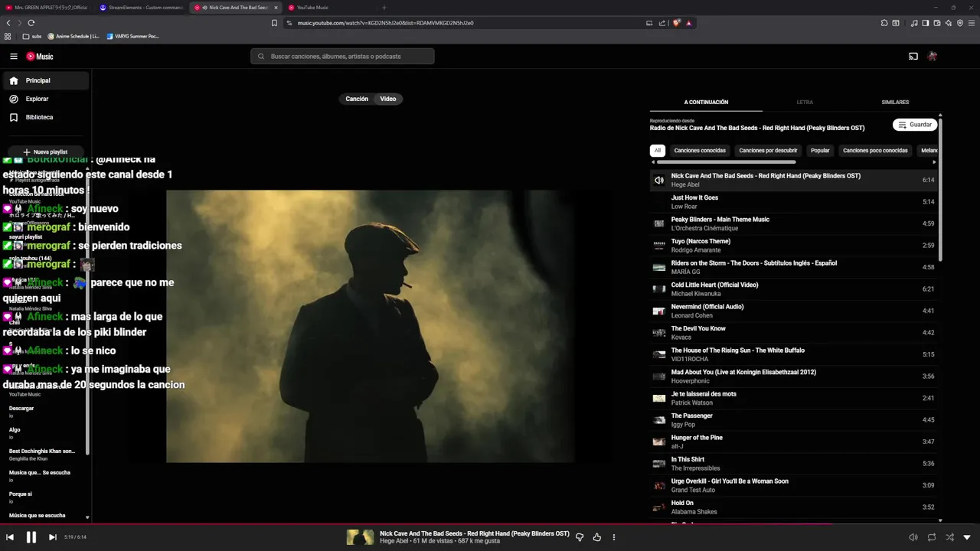
Task: Open the Anime Schedule bookmark
Action: pos(73,36)
